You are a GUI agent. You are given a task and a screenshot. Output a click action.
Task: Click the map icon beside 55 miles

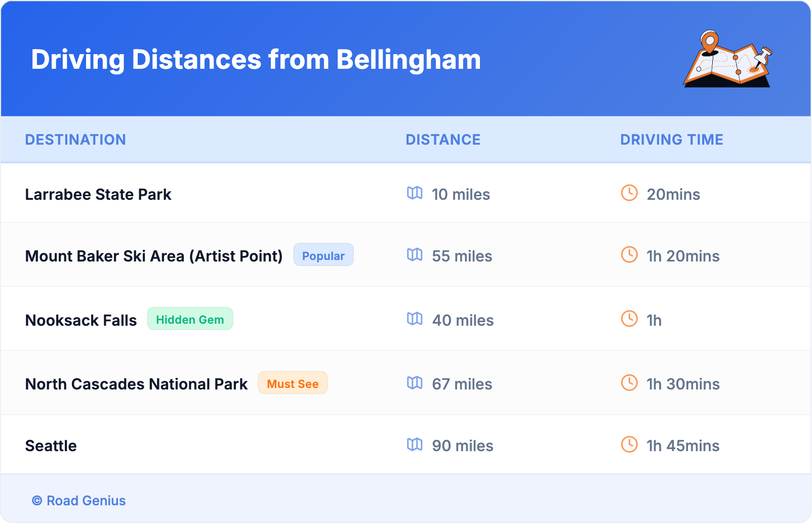tap(415, 255)
